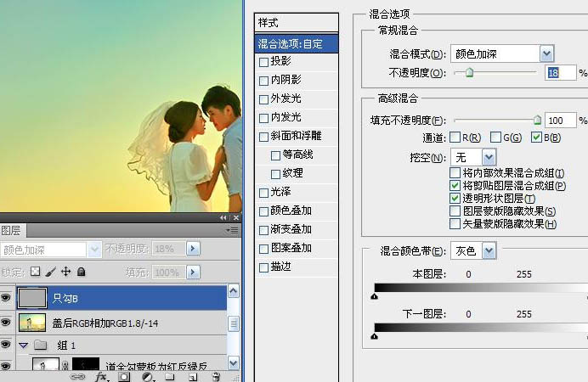Click the 不透明度 opacity slider handle
The image size is (588, 382).
click(x=469, y=73)
